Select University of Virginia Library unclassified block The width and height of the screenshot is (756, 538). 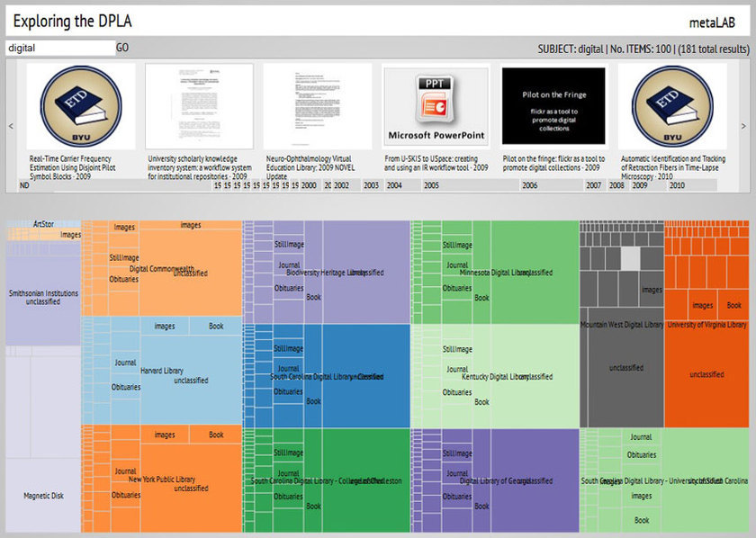(706, 374)
